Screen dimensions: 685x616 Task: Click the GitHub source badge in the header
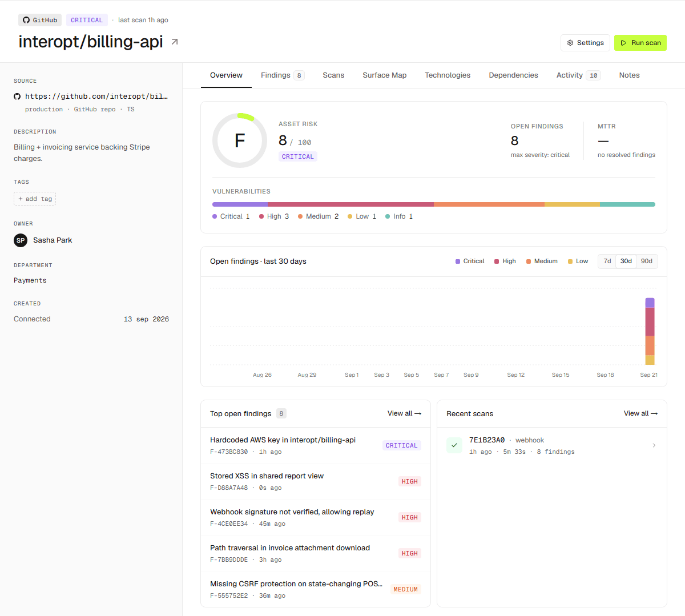[40, 20]
